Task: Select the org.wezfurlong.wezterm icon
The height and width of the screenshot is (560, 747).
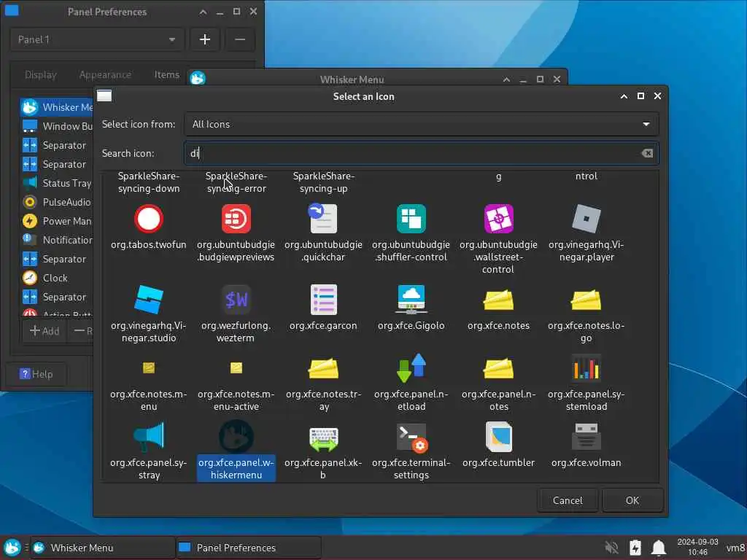Action: point(236,300)
